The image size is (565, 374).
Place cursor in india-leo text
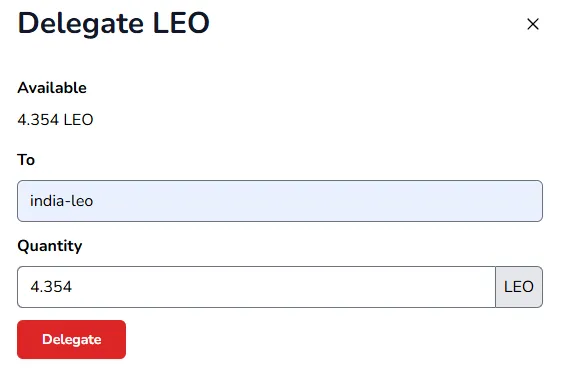click(x=62, y=201)
